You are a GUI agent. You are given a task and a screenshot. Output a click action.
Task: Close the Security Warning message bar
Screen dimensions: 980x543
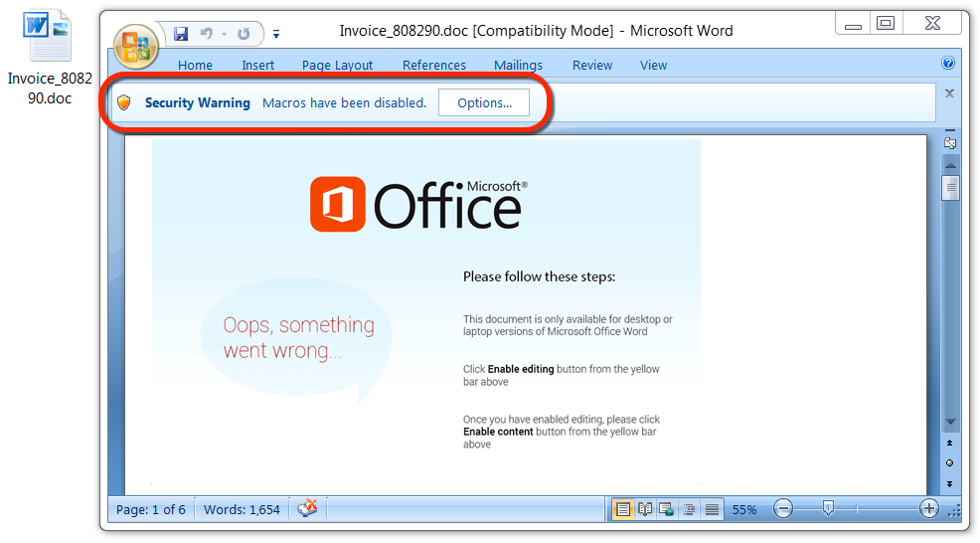949,93
